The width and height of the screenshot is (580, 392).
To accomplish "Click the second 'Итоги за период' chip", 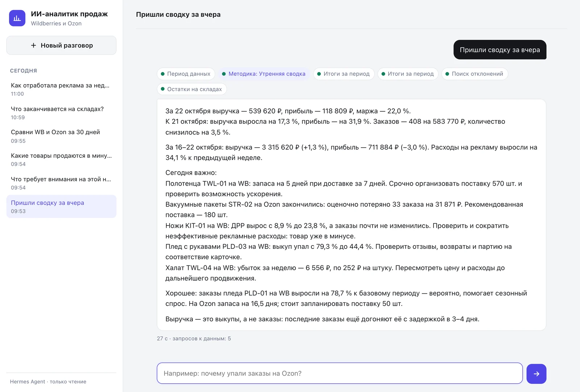I will pos(408,74).
